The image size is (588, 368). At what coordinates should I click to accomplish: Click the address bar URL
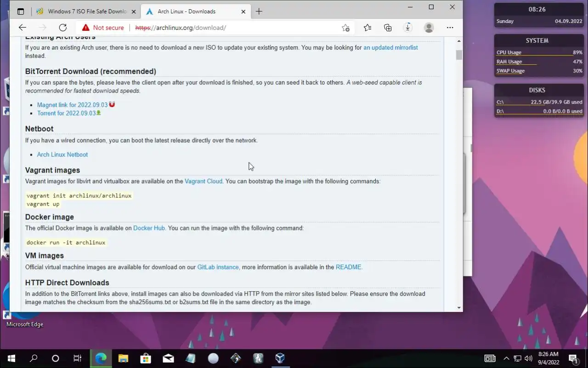click(x=181, y=28)
